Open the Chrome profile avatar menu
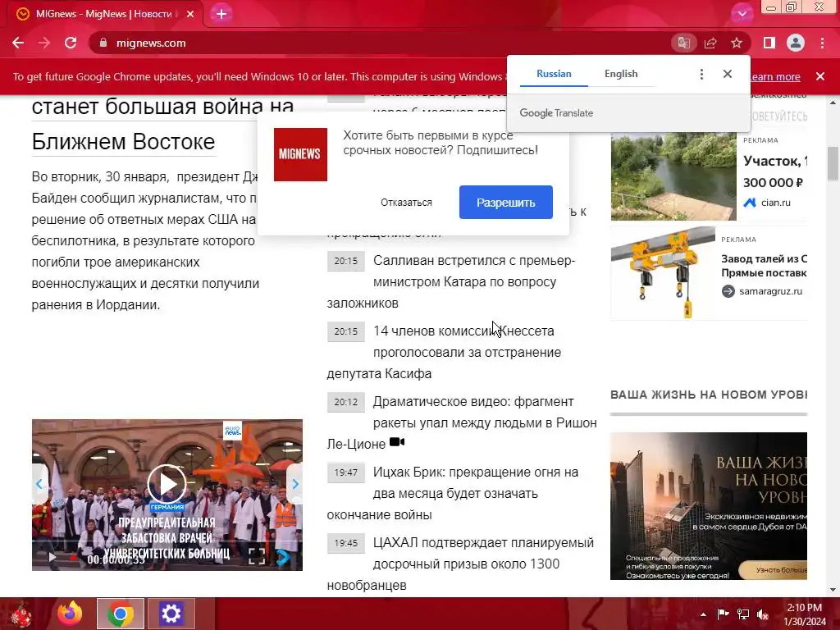 coord(796,43)
